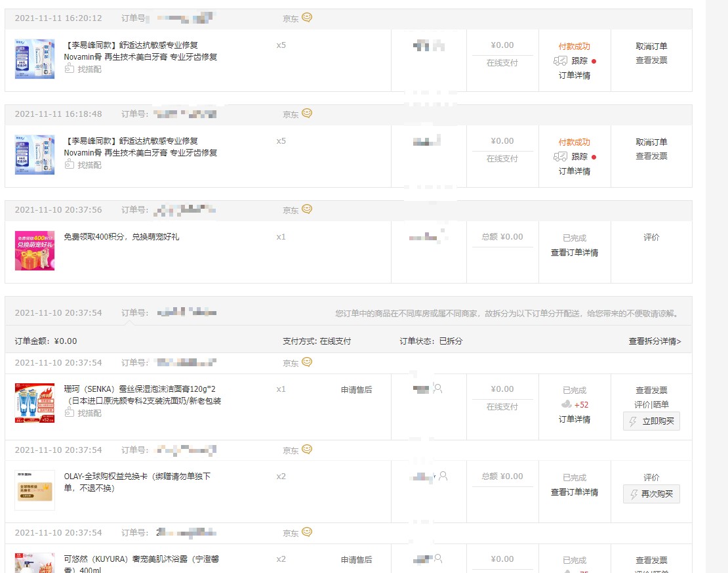Open 免费领取400积分 product title

tap(121, 236)
